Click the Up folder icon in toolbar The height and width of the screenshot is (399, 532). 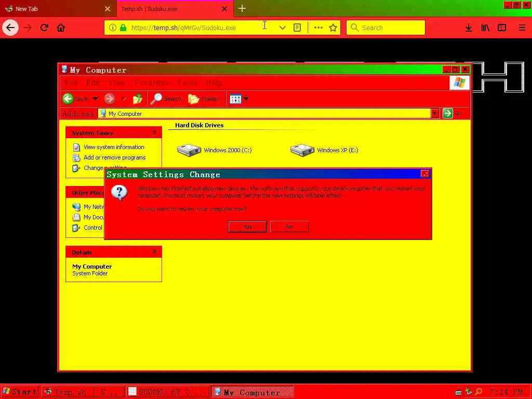pyautogui.click(x=137, y=99)
